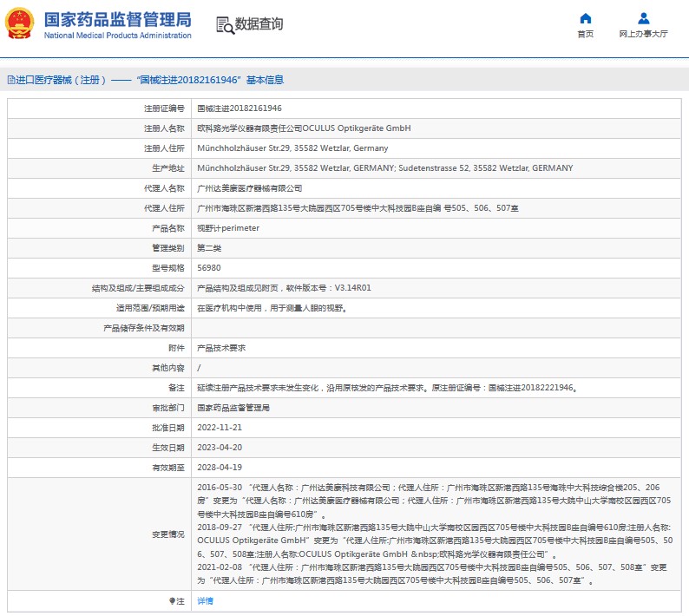Select management class 第二类
689x616 pixels.
click(209, 248)
